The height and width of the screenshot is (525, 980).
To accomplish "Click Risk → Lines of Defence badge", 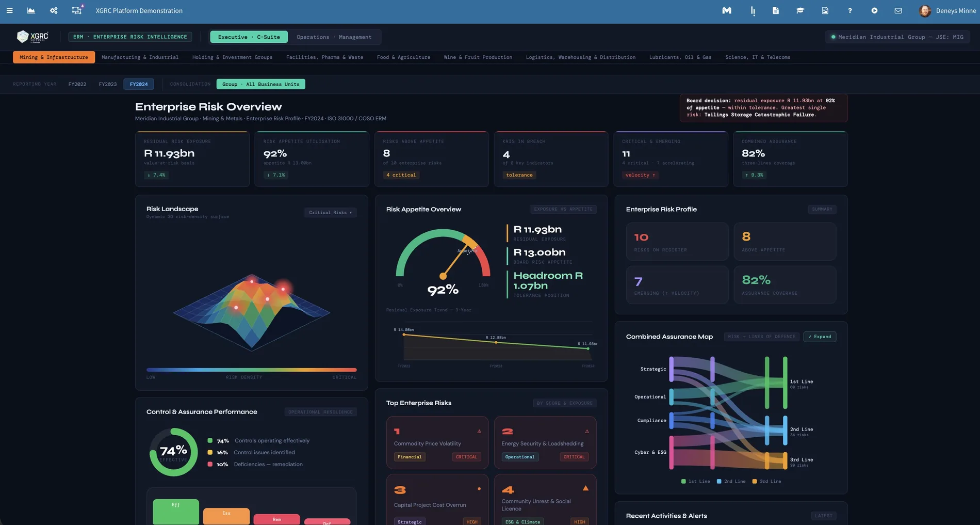I will [x=761, y=337].
